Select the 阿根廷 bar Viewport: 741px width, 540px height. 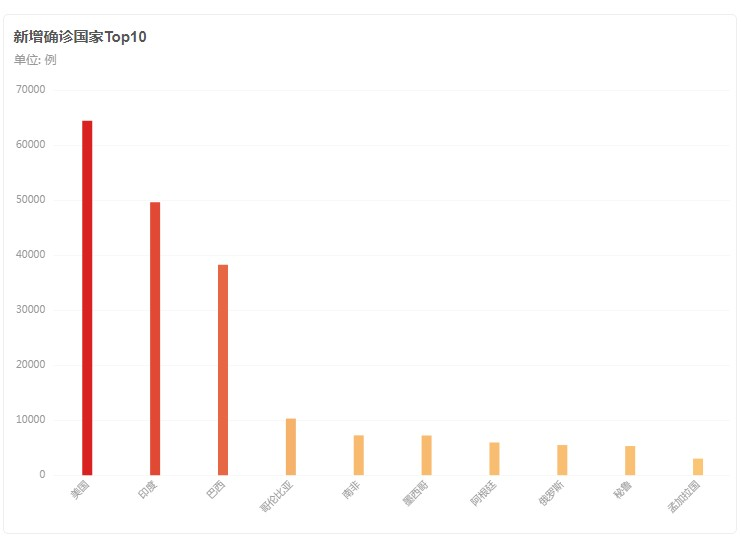(x=494, y=458)
